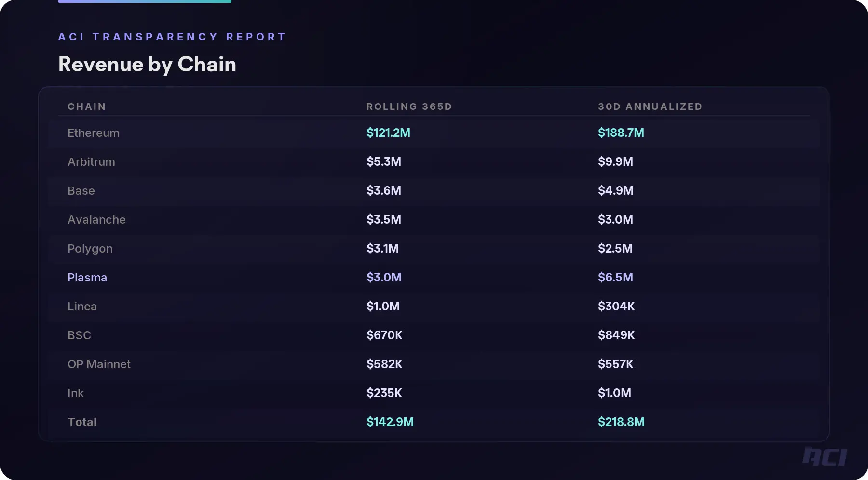
Task: Click Polygon's $2.5M annualized value
Action: tap(615, 249)
